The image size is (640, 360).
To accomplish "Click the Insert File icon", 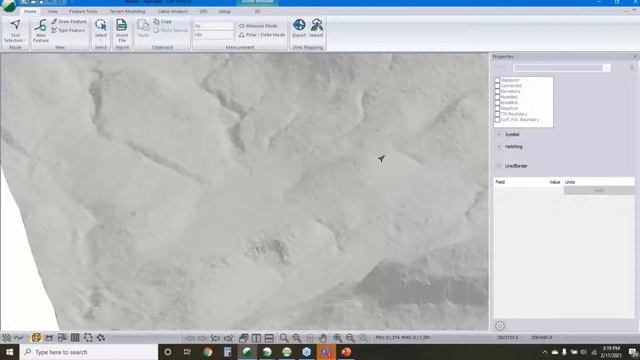I will tap(122, 25).
